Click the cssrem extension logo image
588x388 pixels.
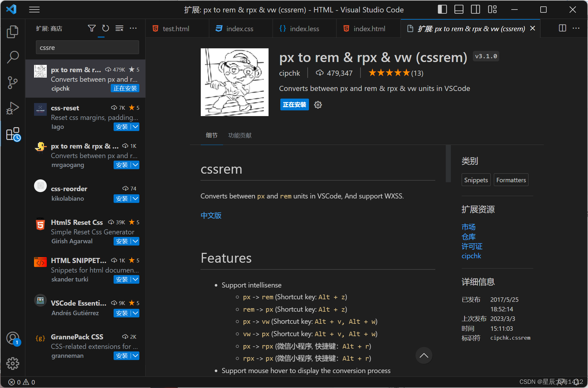tap(234, 82)
